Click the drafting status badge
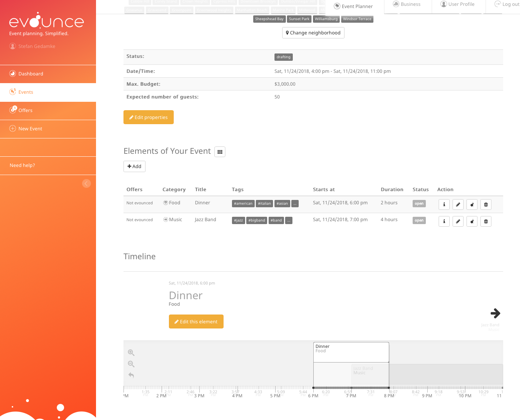The image size is (520, 420). [x=284, y=57]
